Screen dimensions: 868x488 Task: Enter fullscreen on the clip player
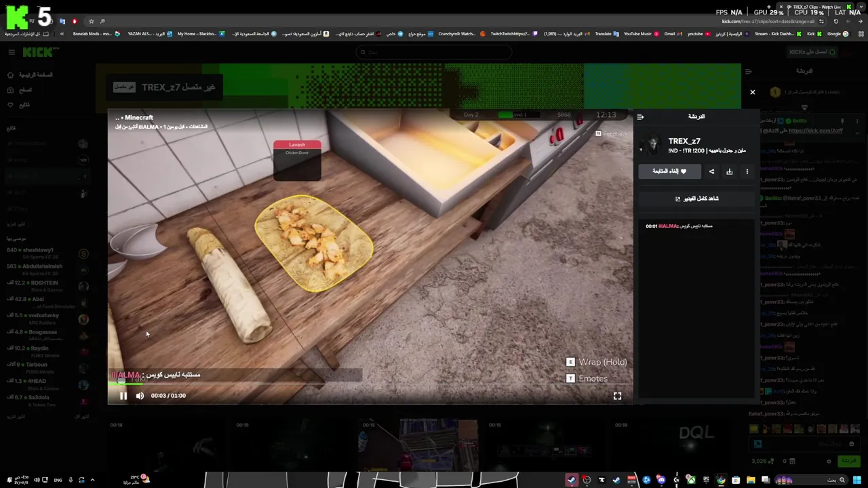click(617, 396)
